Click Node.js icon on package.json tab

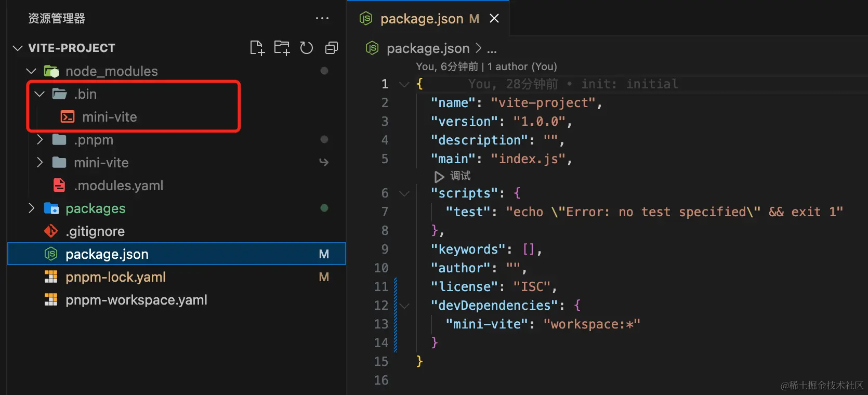(366, 18)
